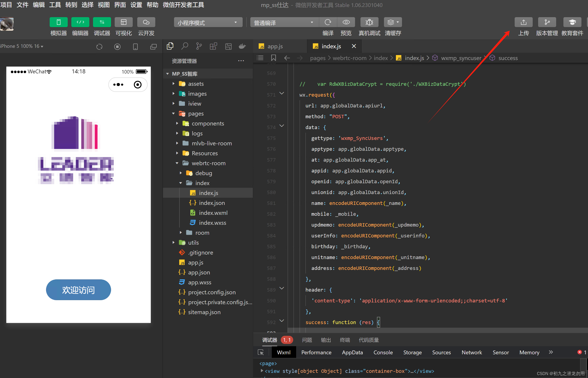Open the Console tab in the debugger

coord(383,352)
